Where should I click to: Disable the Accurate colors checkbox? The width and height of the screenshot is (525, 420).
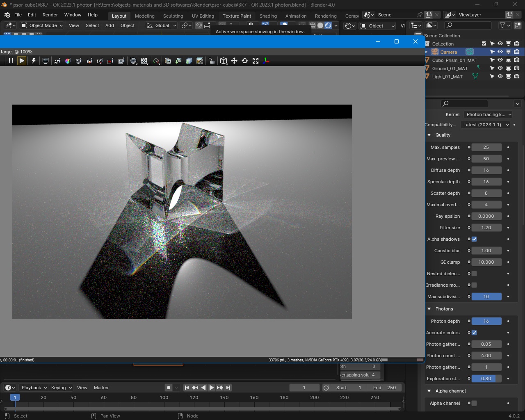tap(474, 333)
